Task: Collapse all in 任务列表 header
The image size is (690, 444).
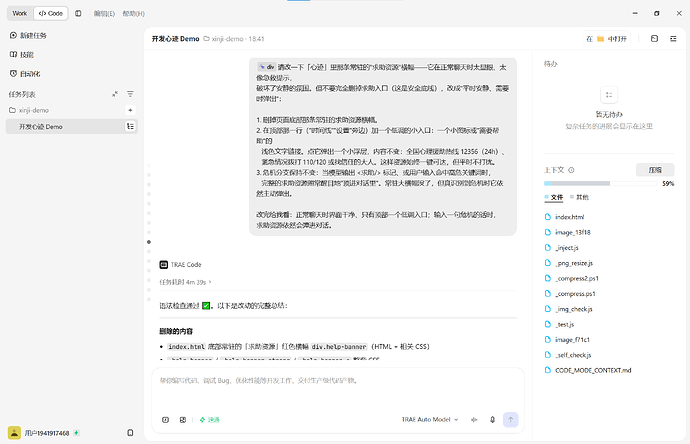Action: 115,94
